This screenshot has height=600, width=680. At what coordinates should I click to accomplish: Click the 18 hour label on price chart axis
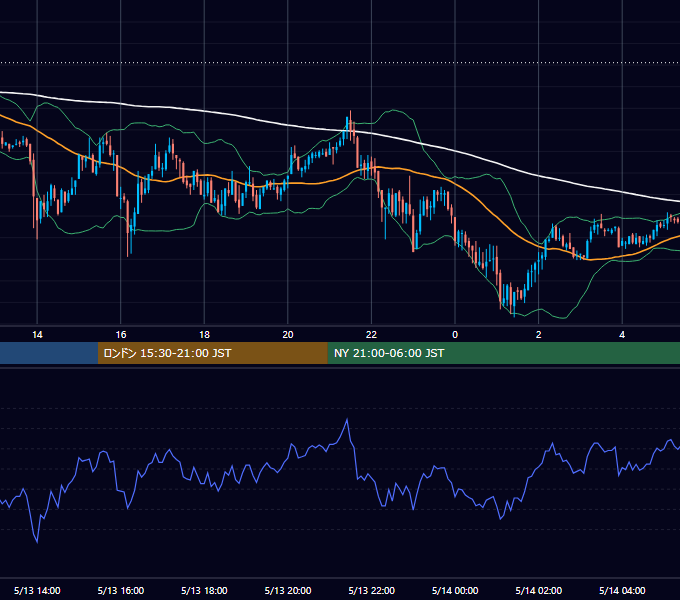[x=204, y=335]
